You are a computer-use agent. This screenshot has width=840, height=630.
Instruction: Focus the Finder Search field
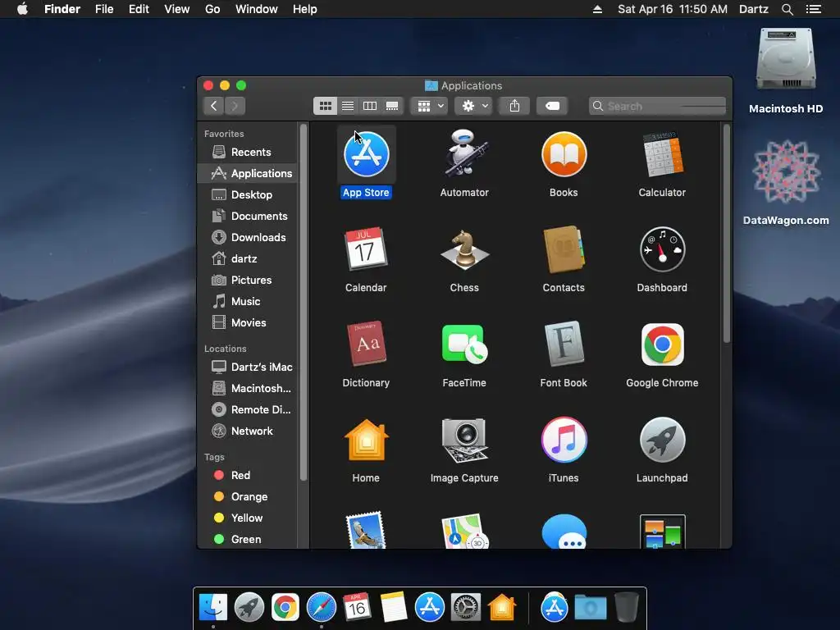click(x=657, y=106)
